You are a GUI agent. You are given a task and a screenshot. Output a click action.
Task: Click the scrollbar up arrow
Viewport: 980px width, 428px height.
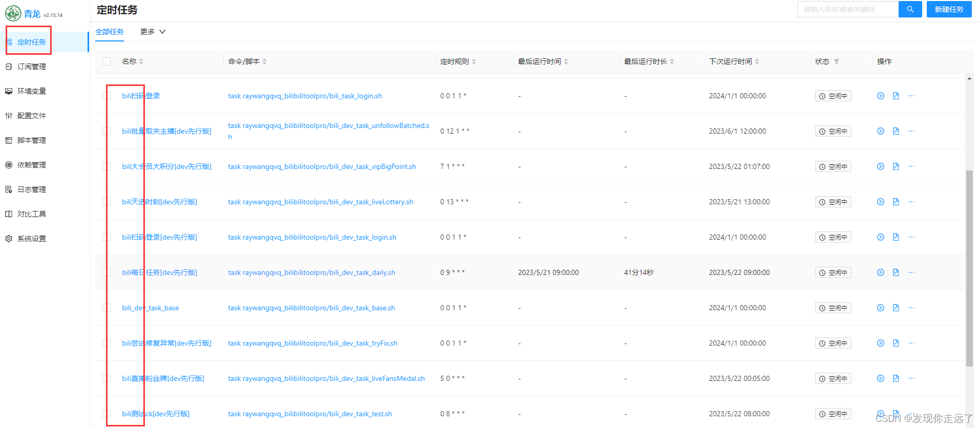click(969, 78)
